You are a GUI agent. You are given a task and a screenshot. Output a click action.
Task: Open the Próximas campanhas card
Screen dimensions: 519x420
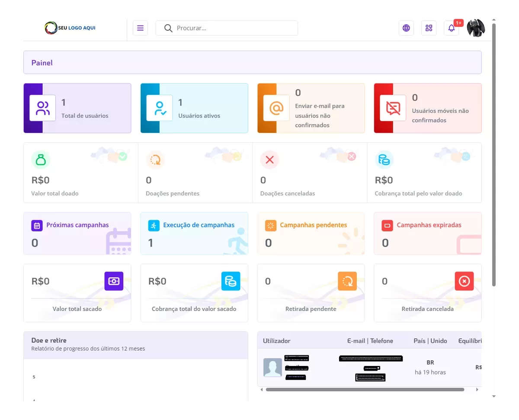click(x=77, y=233)
